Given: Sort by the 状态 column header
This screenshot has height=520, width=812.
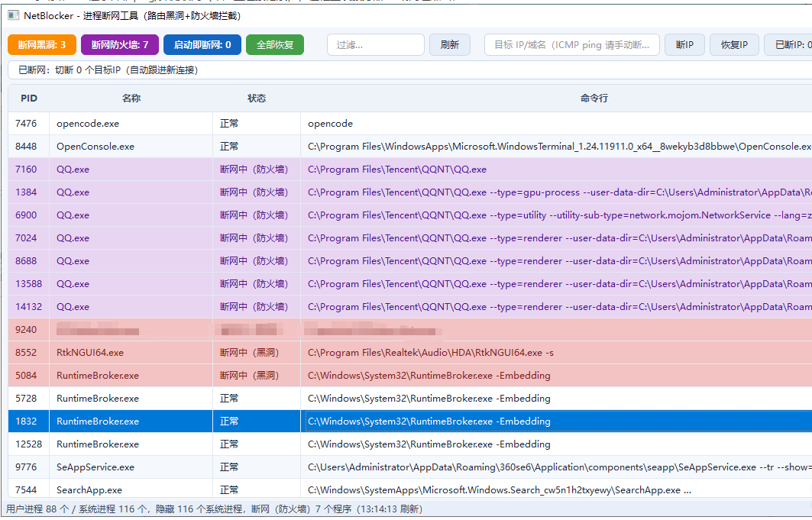Looking at the screenshot, I should [x=257, y=99].
